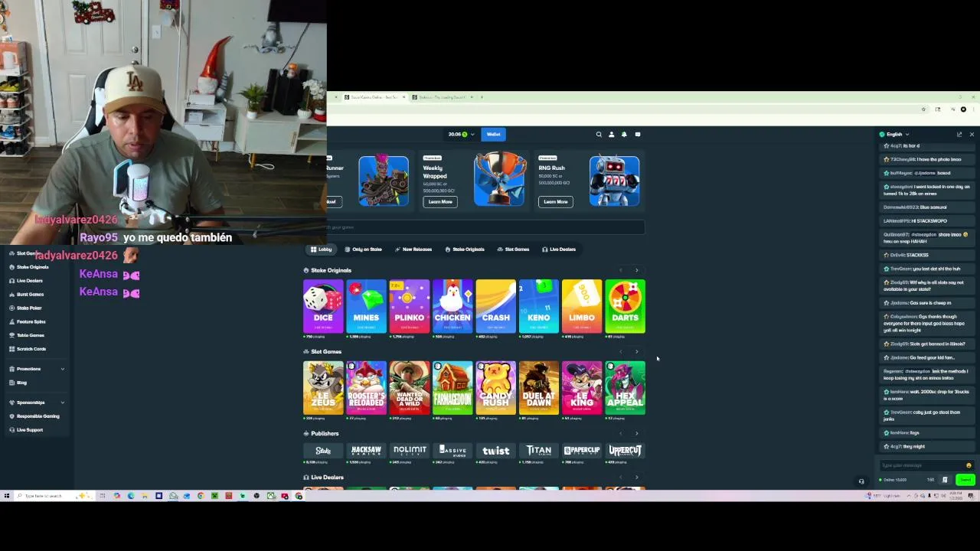The image size is (980, 551).
Task: Open the Dice game thumbnail
Action: 323,307
